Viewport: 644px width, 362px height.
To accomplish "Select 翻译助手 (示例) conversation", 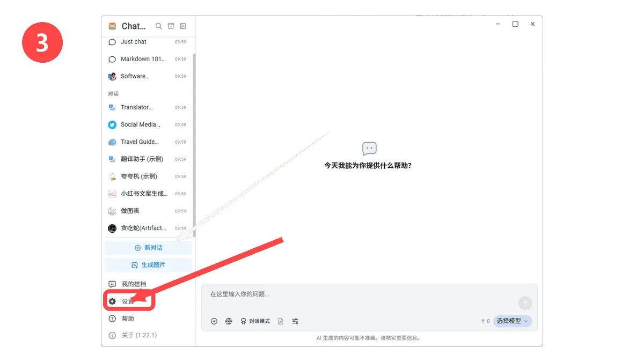I will (148, 159).
